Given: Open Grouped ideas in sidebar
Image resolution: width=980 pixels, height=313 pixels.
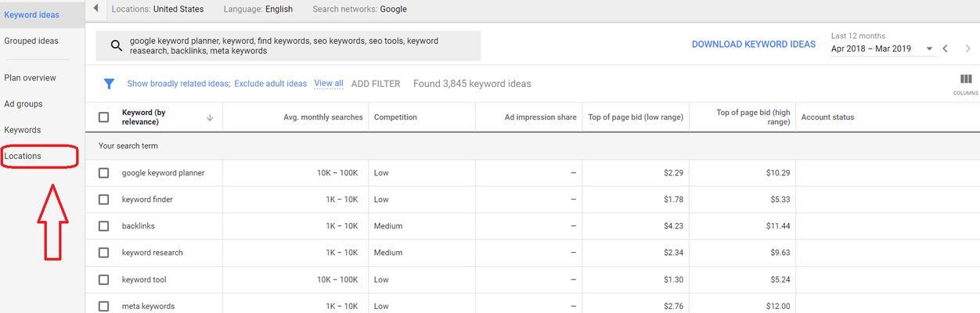Looking at the screenshot, I should [x=31, y=41].
